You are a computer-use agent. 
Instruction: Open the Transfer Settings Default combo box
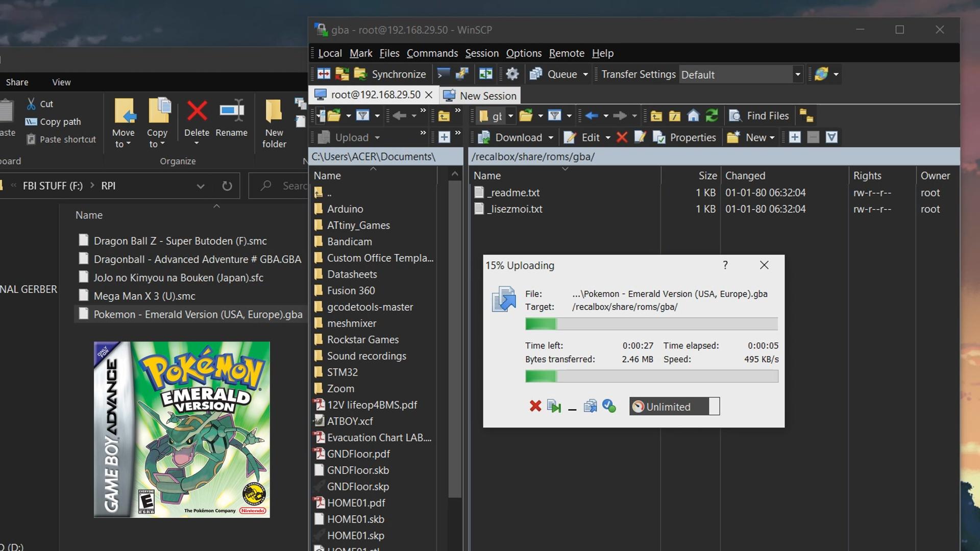click(x=741, y=74)
